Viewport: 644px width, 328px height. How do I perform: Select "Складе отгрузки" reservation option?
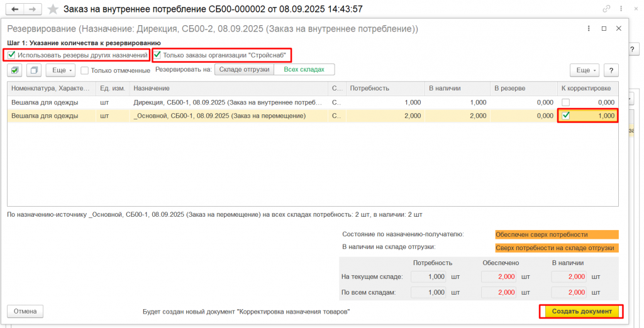click(245, 69)
